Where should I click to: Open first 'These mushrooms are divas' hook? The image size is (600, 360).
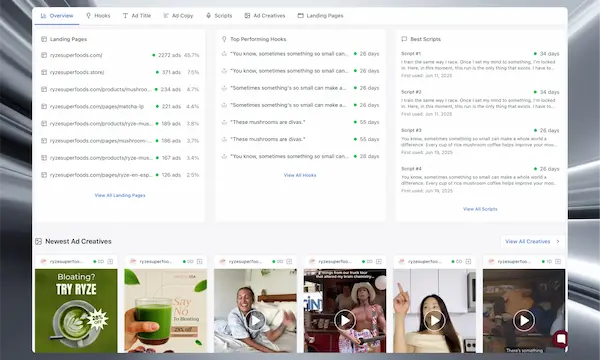click(300, 122)
